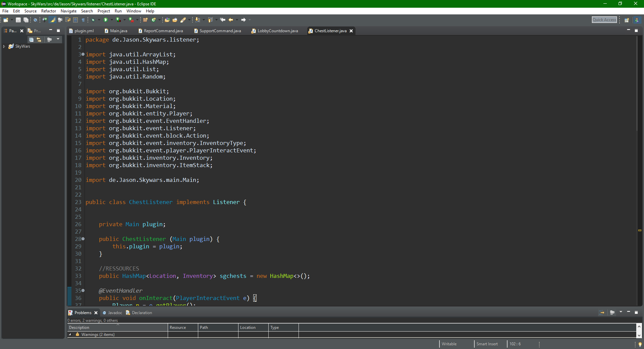
Task: Click Problems view filter icon
Action: 612,312
